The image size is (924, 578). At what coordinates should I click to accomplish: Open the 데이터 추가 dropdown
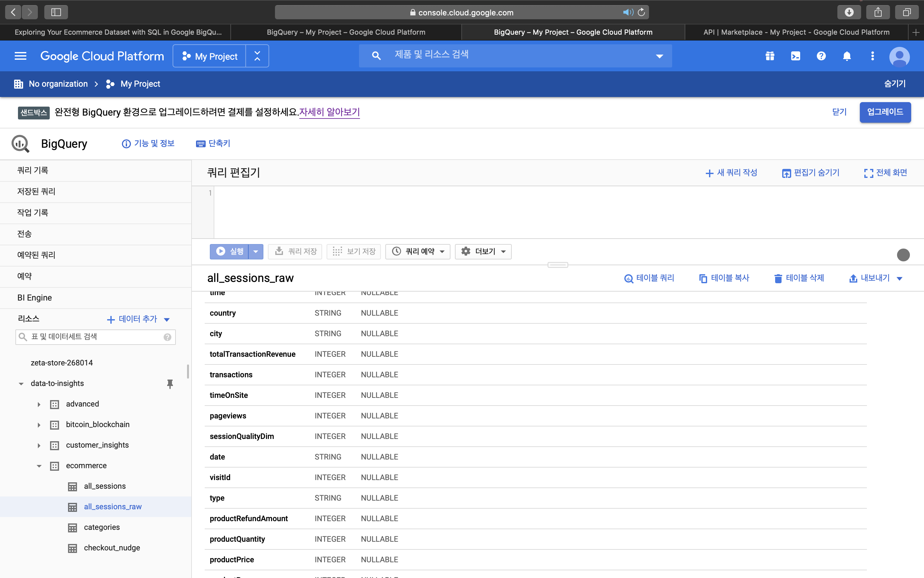tap(138, 319)
